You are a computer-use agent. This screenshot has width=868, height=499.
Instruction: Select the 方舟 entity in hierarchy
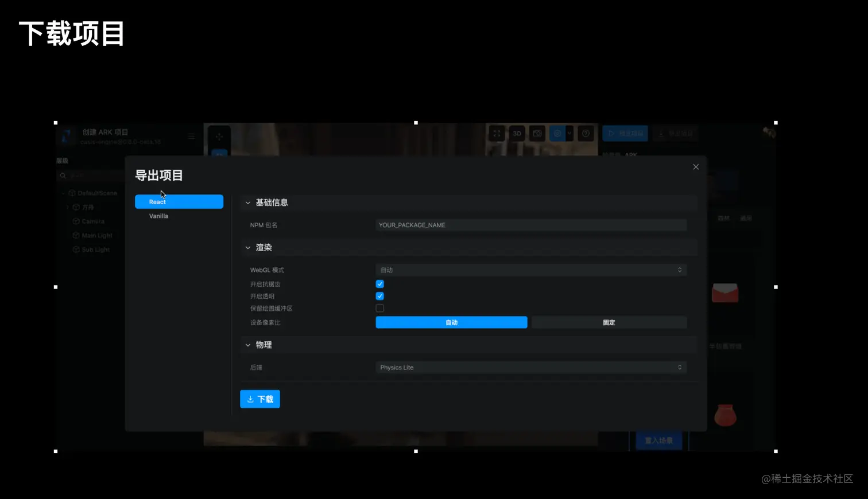coord(83,207)
